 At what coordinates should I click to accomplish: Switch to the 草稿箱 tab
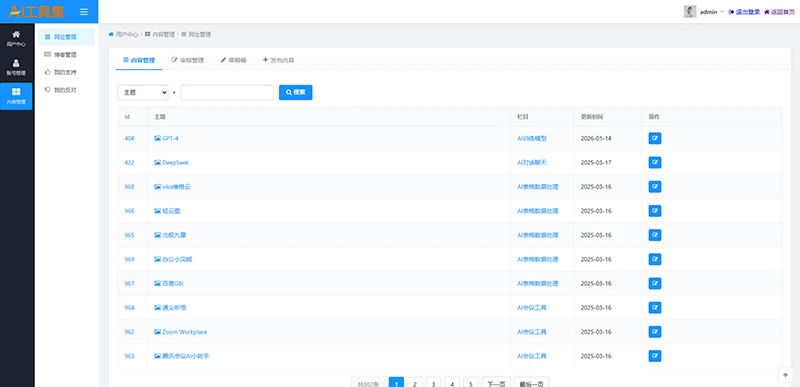click(x=233, y=60)
